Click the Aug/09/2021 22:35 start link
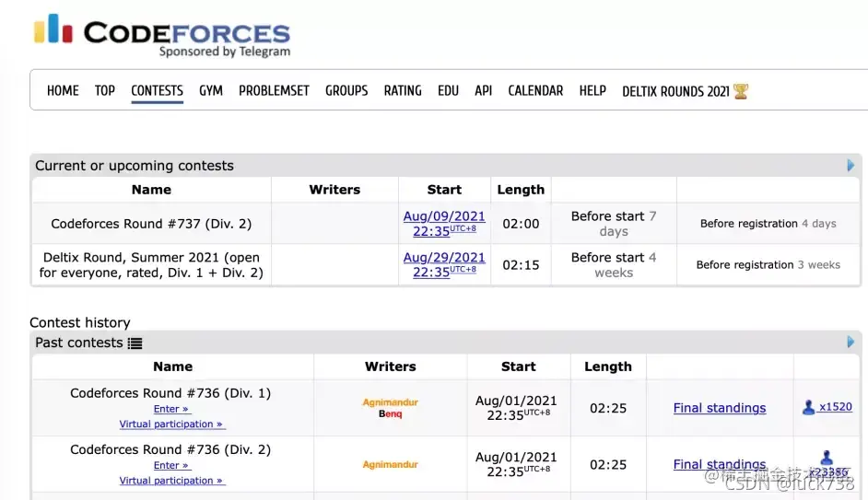Viewport: 868px width, 500px height. 444,224
